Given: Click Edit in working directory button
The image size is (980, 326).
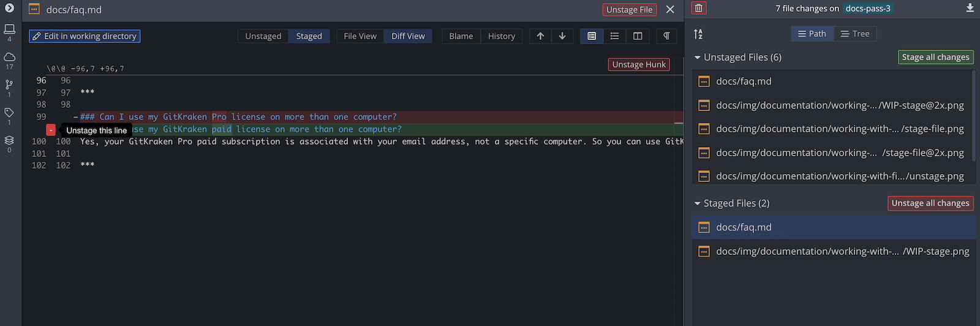Looking at the screenshot, I should click(85, 36).
